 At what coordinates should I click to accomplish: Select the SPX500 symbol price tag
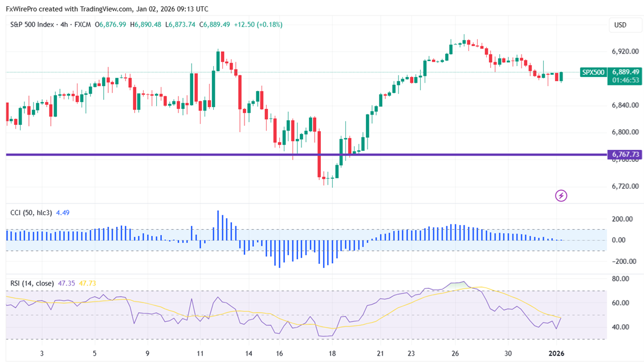(593, 72)
